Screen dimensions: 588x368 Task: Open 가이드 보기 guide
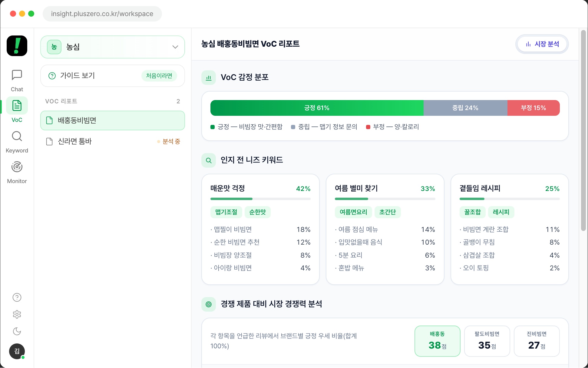coord(113,76)
